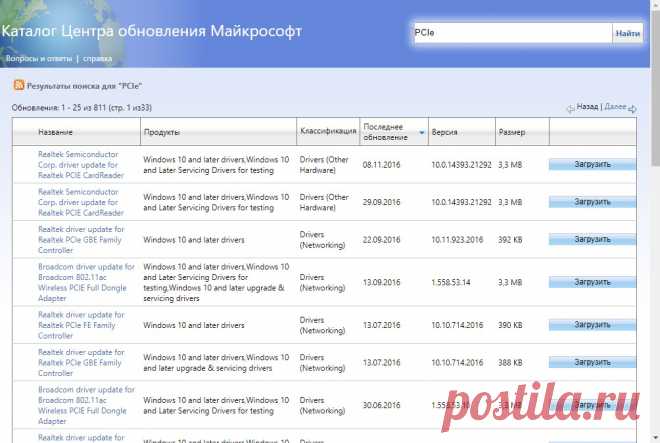
Task: Click the back arrow icon next to Назад
Action: (570, 109)
